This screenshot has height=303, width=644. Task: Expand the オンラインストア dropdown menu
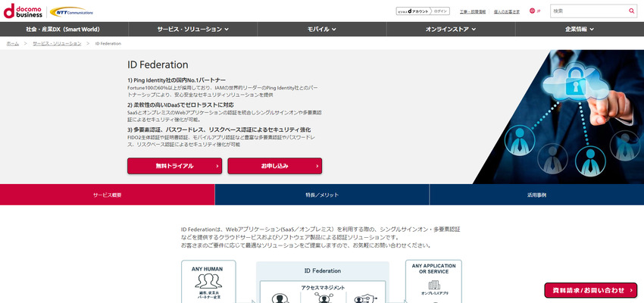[x=451, y=29]
